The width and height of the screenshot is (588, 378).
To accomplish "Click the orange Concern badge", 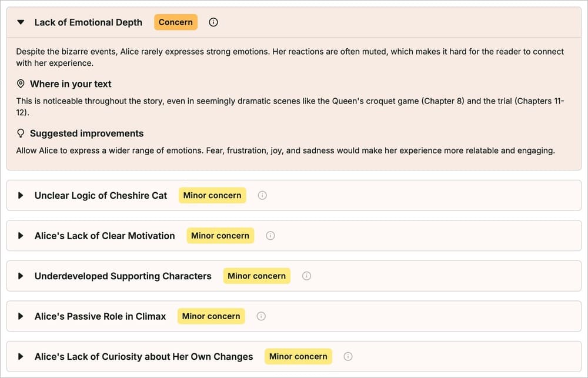I will [x=175, y=22].
